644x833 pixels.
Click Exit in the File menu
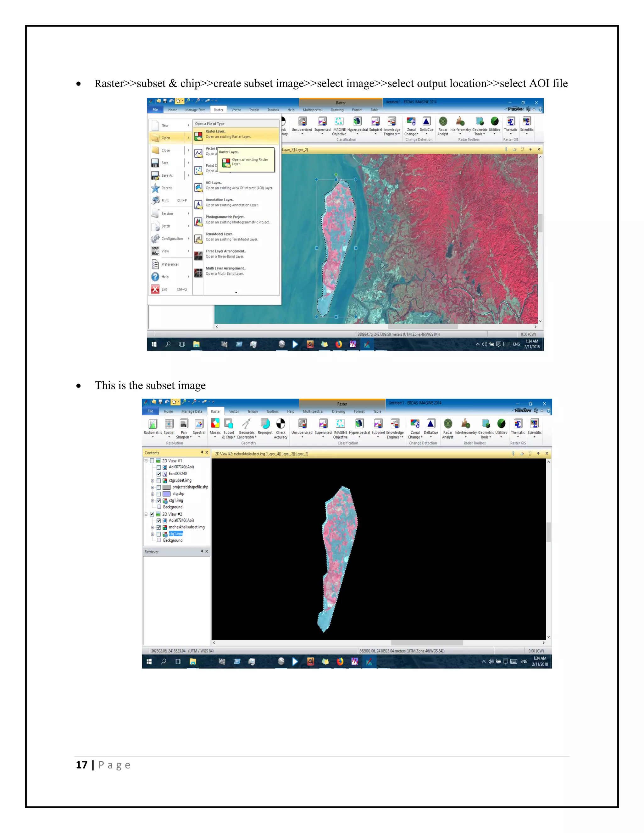point(164,290)
